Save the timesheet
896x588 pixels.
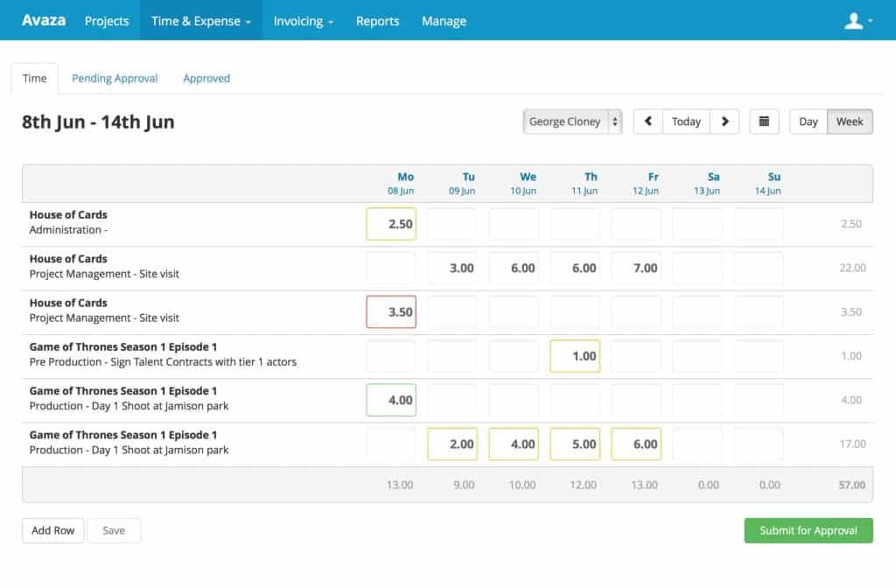(114, 530)
